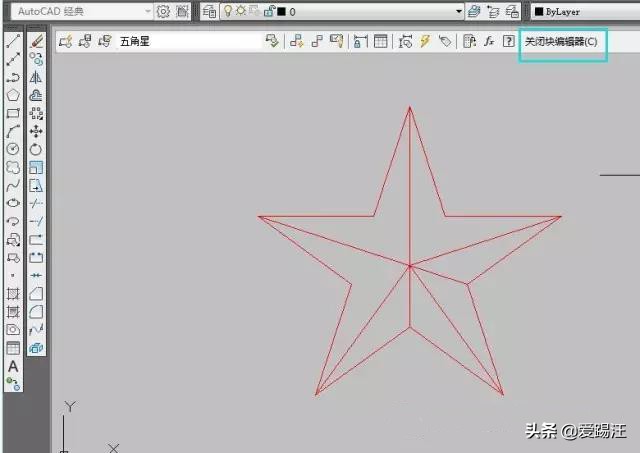Viewport: 640px width, 453px height.
Task: Click the Make Block icon
Action: click(13, 258)
